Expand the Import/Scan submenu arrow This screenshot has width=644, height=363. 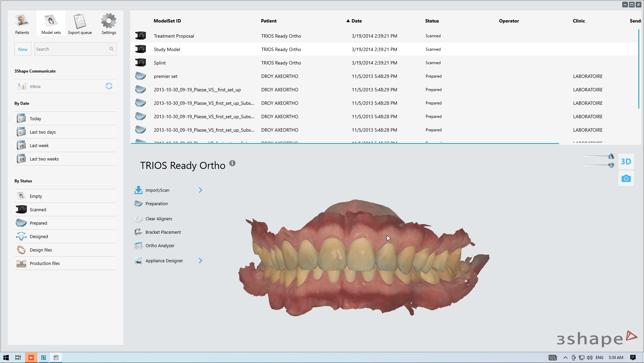coord(201,190)
